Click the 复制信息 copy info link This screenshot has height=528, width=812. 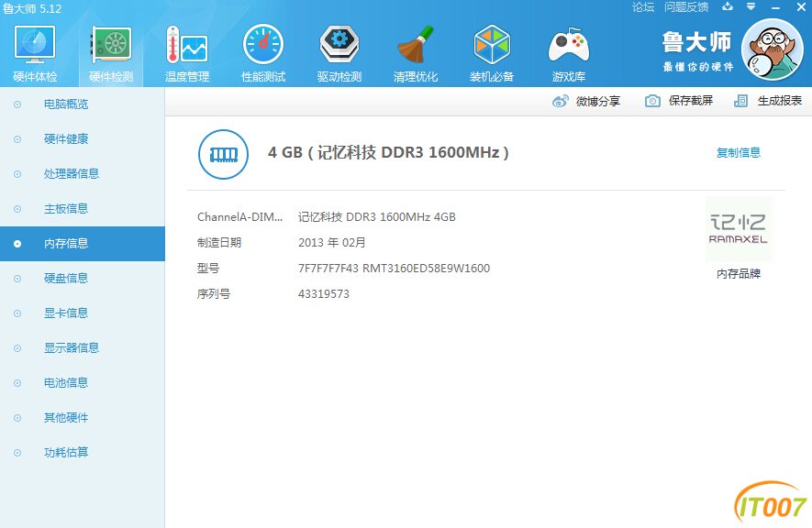click(739, 152)
